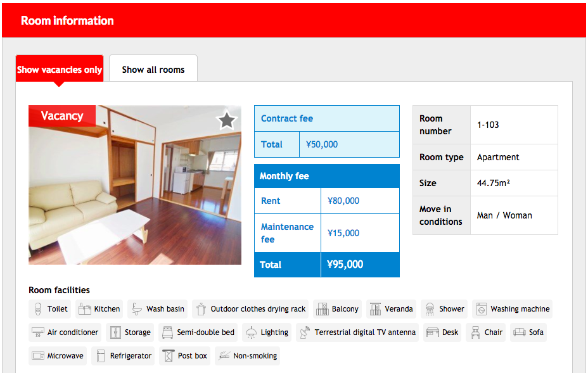The width and height of the screenshot is (588, 373).
Task: Switch to Show all rooms tab
Action: [x=153, y=69]
